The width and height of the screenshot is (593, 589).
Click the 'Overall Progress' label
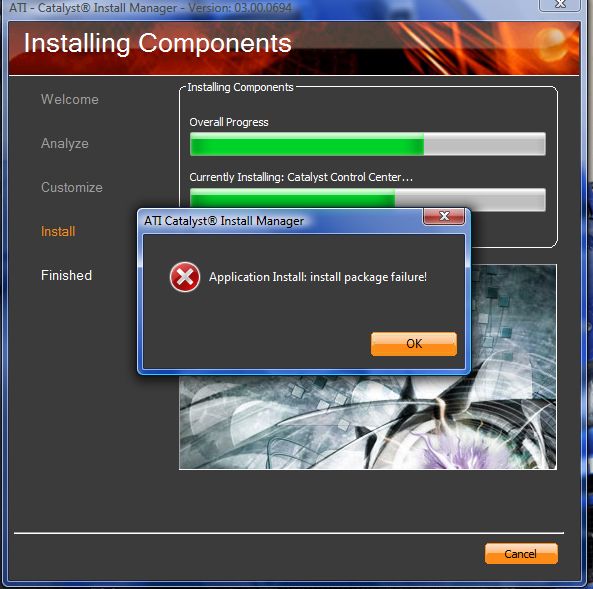click(229, 122)
